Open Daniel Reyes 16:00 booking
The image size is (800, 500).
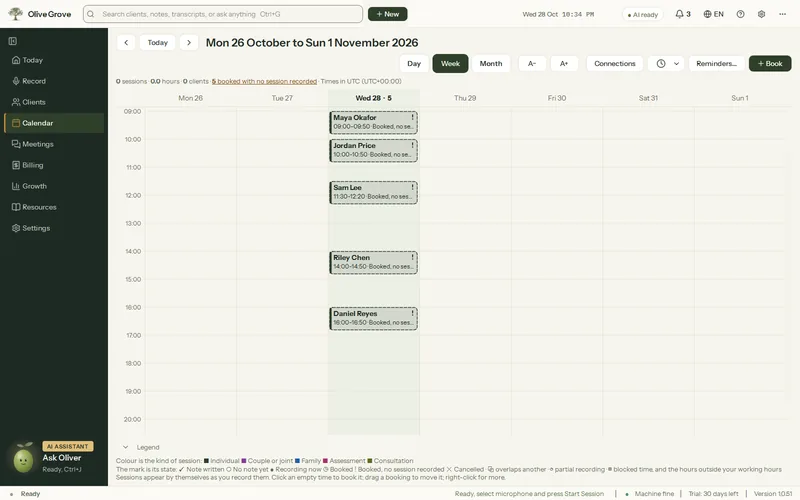(x=373, y=319)
